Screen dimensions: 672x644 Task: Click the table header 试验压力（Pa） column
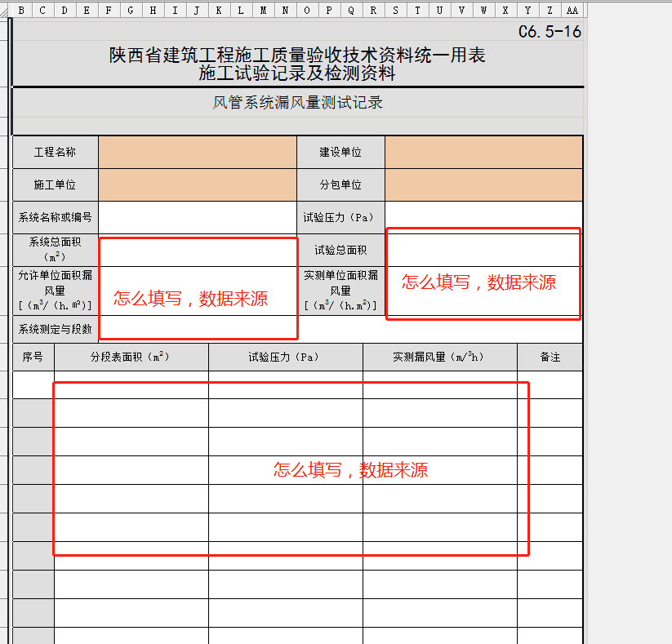pyautogui.click(x=286, y=357)
